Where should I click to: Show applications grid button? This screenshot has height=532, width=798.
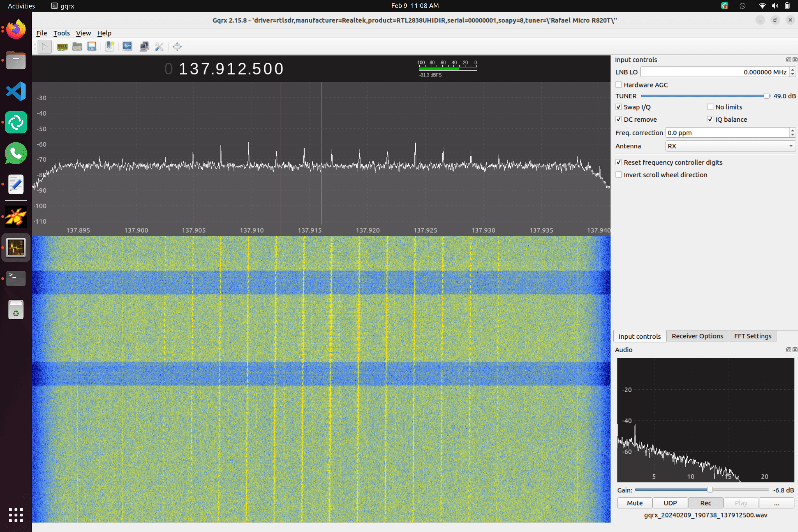(x=16, y=515)
